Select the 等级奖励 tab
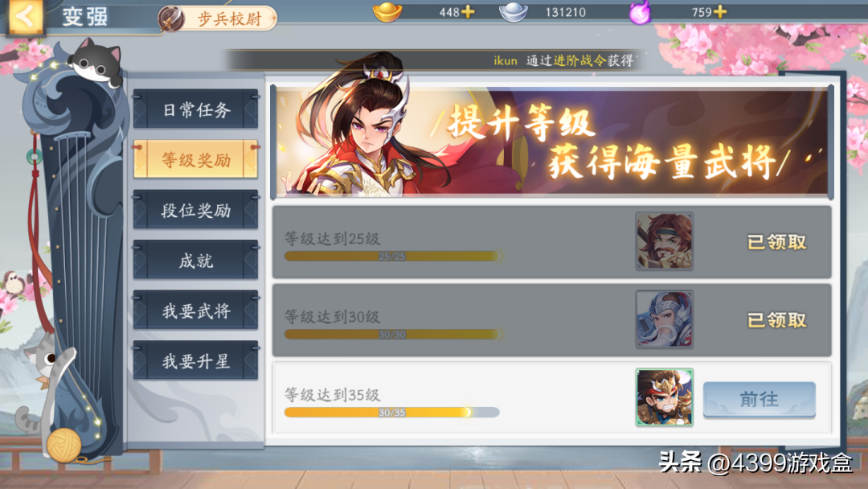This screenshot has width=868, height=489. [x=196, y=159]
